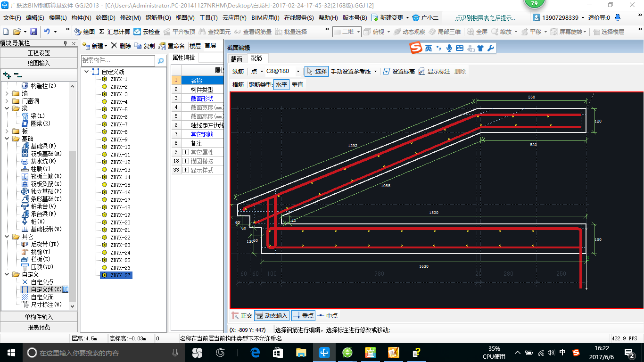Click in the 搜索构件 search field

tap(118, 60)
